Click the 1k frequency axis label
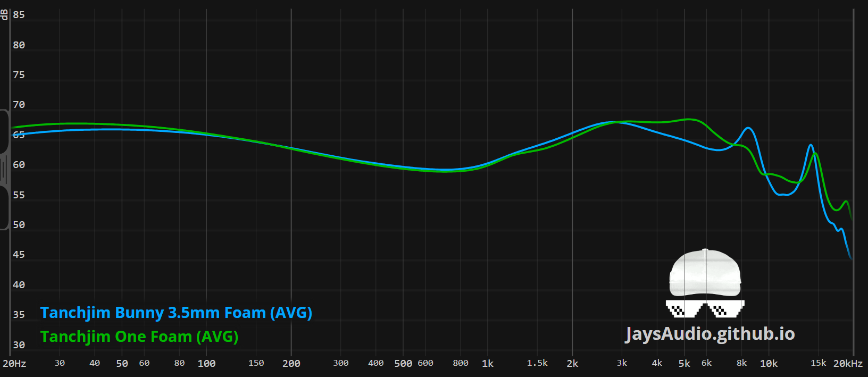The image size is (868, 377). [488, 364]
